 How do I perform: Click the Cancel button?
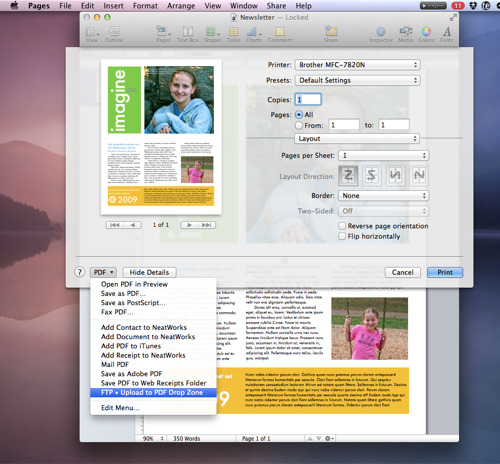click(403, 272)
